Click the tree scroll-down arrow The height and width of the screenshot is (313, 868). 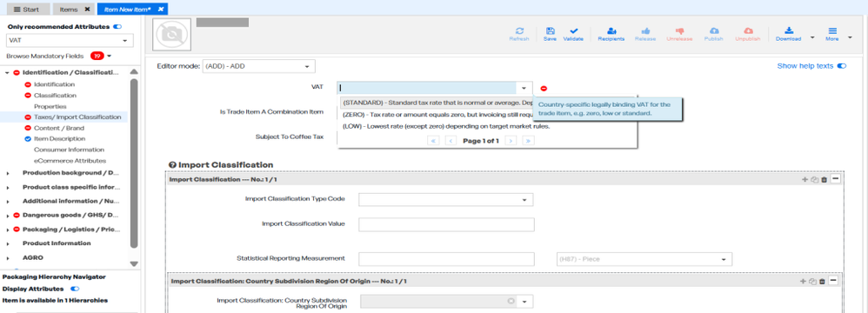(134, 263)
